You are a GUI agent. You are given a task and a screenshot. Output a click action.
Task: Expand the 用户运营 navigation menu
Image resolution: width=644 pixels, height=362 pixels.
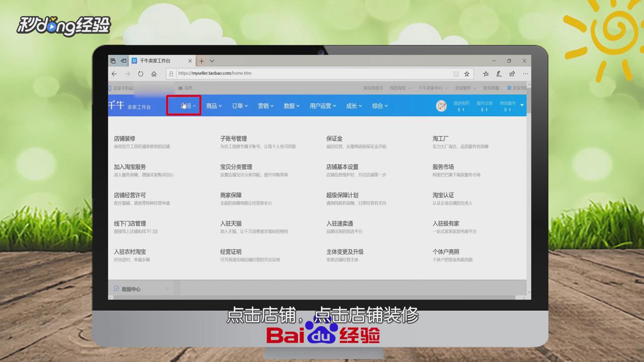click(x=323, y=106)
